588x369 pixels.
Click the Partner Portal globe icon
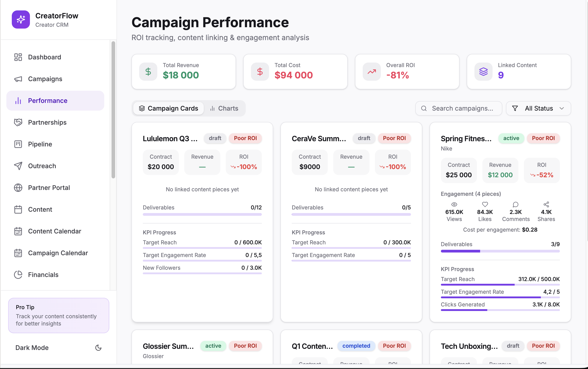click(x=18, y=188)
